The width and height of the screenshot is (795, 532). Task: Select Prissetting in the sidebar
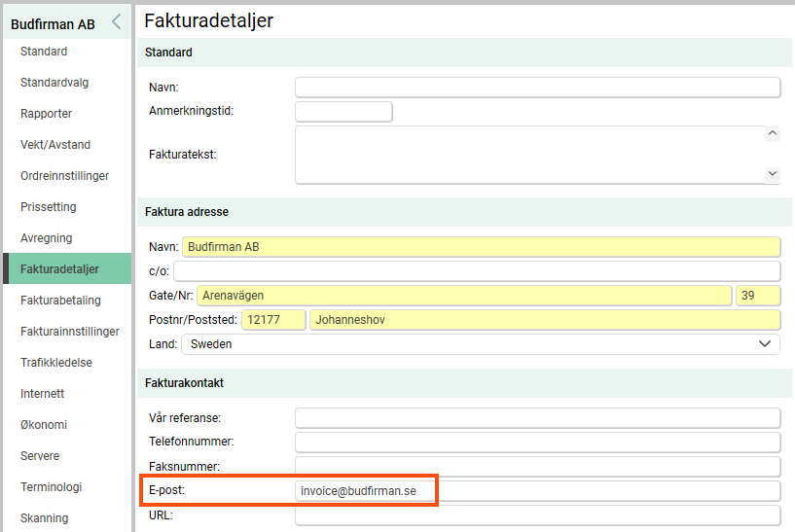tap(48, 207)
